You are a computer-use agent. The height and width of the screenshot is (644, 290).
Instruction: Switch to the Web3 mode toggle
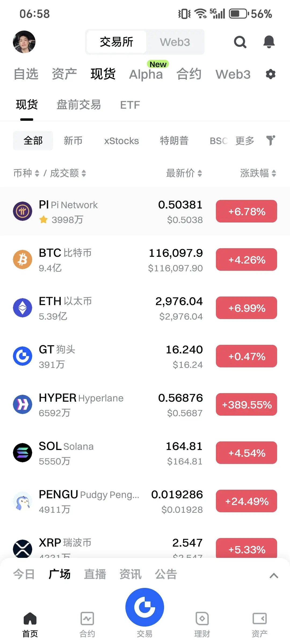coord(175,42)
